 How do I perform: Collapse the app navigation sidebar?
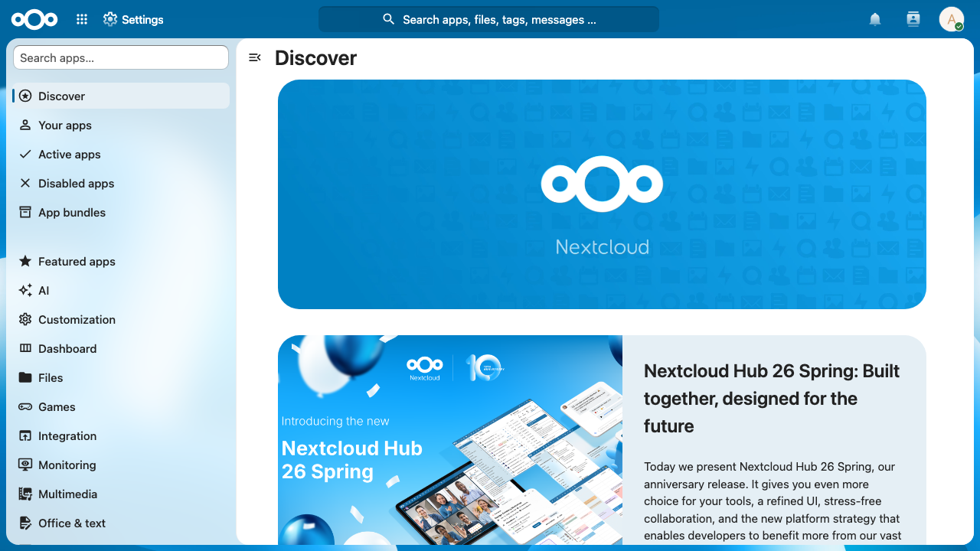coord(255,57)
